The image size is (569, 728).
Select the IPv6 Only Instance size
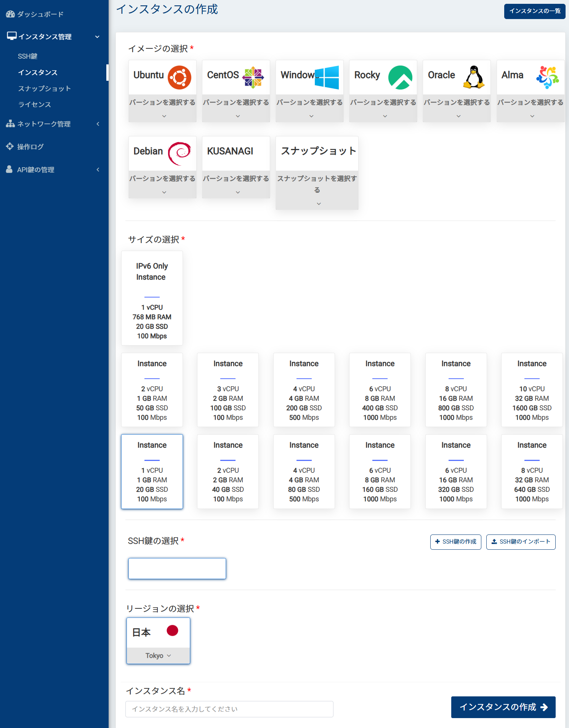coord(152,298)
